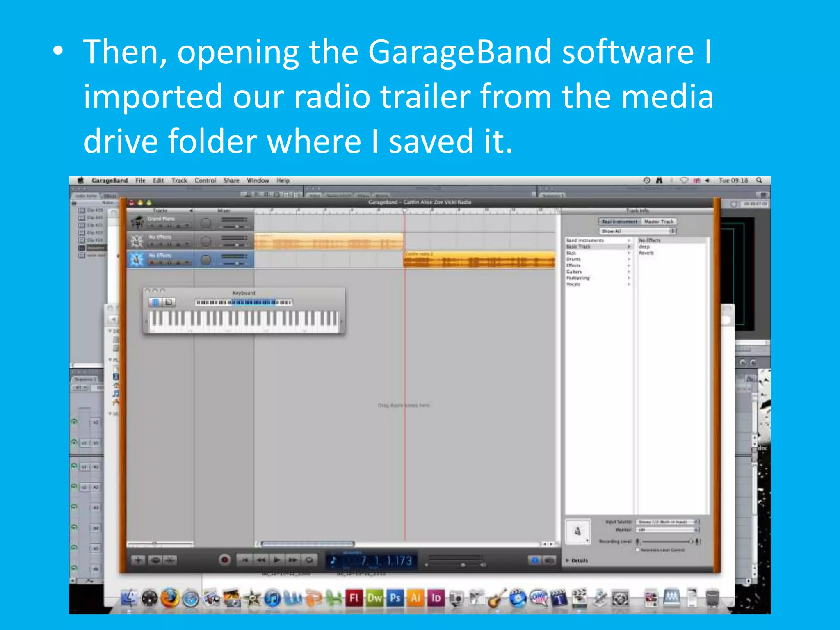Open the Loop Browser eye button
The height and width of the screenshot is (630, 840).
tap(155, 560)
